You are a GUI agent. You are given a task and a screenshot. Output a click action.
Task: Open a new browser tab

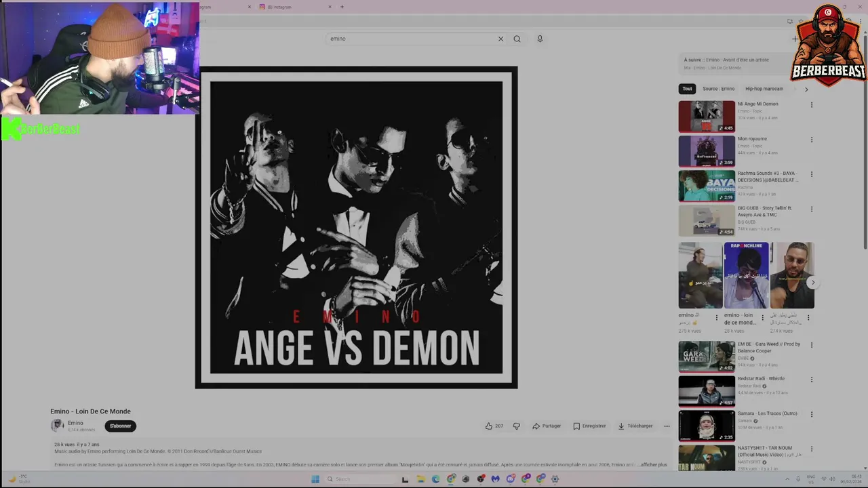pyautogui.click(x=342, y=7)
